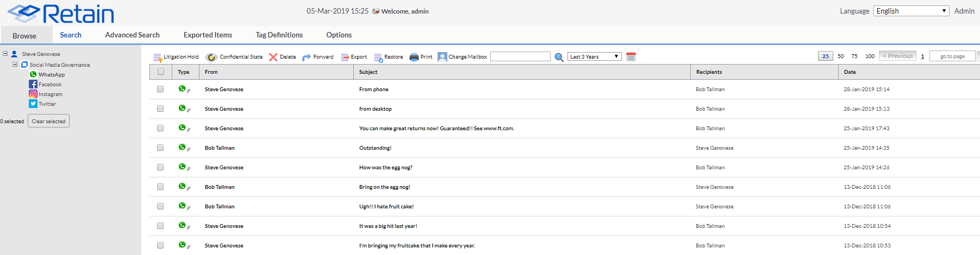The width and height of the screenshot is (980, 255).
Task: Open the Language dropdown
Action: pos(912,11)
